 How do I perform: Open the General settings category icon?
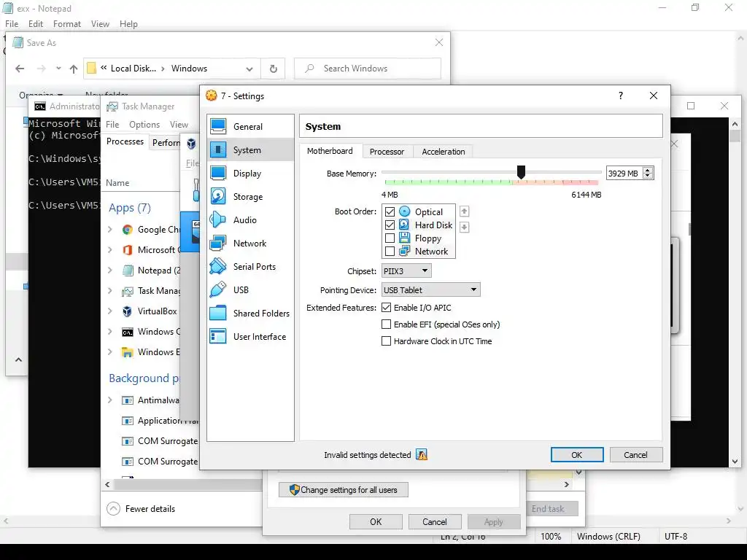pos(218,127)
